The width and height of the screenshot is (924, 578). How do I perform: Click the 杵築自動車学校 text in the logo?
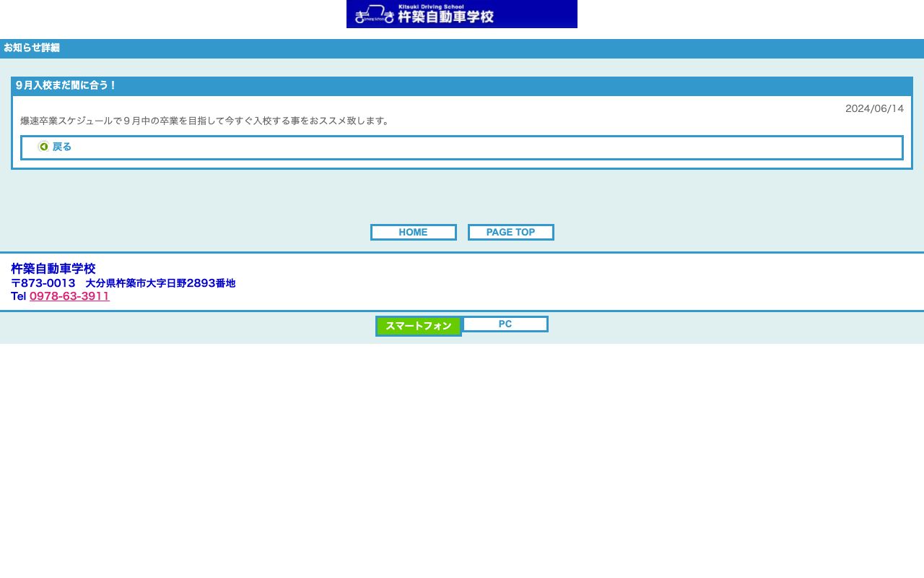[446, 17]
